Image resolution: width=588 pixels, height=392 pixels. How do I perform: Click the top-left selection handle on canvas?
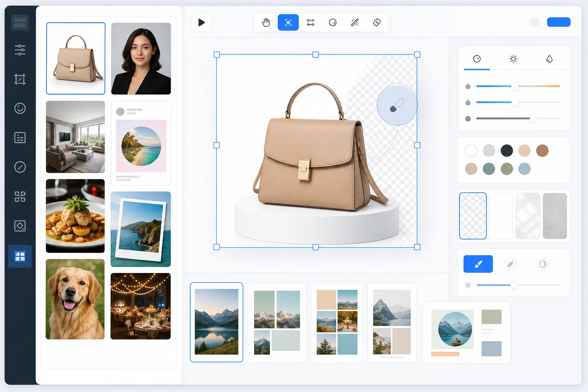tap(217, 55)
